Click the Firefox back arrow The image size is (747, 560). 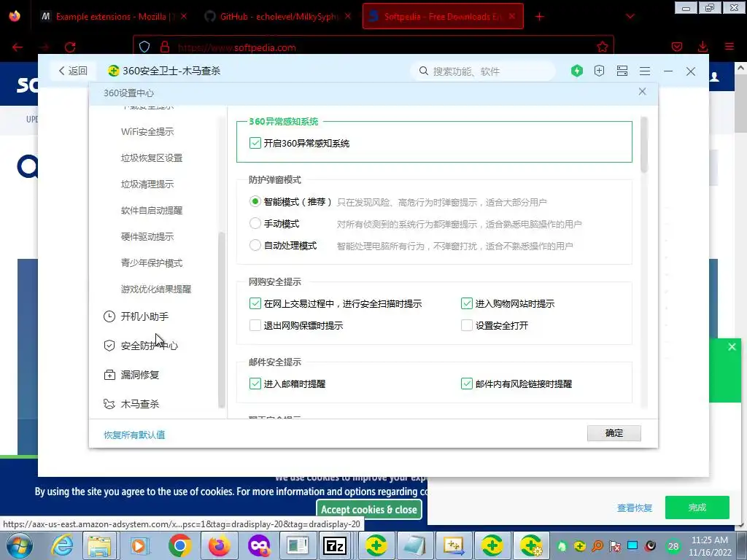18,47
